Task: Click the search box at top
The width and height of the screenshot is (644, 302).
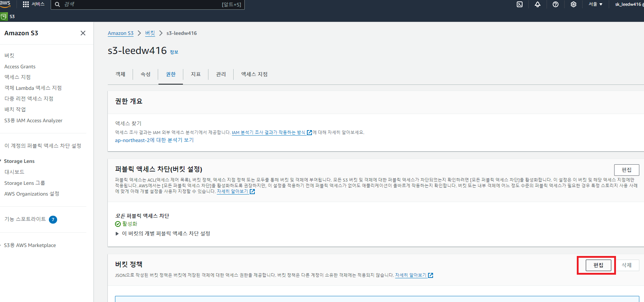Action: [x=147, y=4]
